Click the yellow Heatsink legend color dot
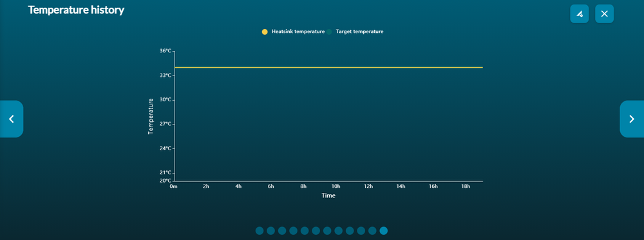644x240 pixels. coord(265,32)
